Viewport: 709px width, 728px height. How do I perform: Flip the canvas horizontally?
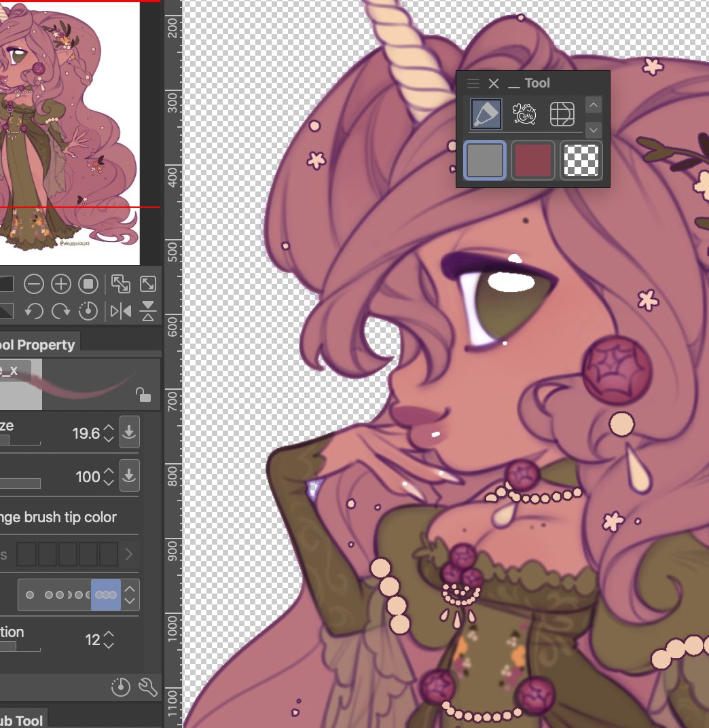pos(121,311)
